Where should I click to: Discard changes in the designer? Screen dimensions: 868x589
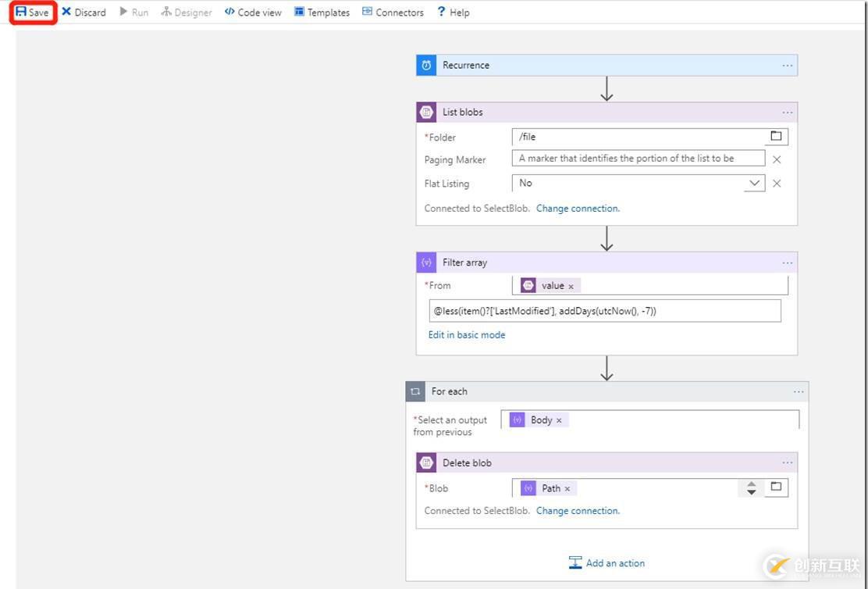(84, 12)
